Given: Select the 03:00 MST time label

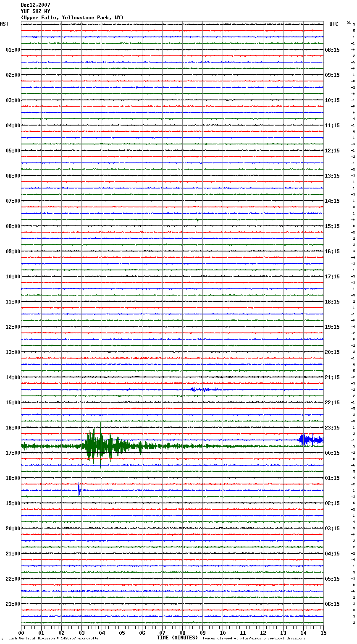Looking at the screenshot, I should 13,100.
